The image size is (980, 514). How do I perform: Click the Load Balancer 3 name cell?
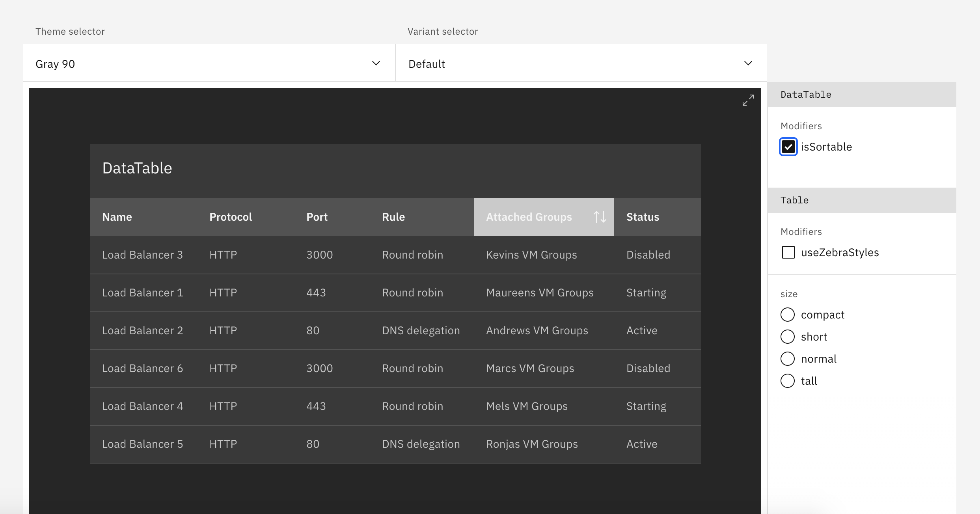click(x=143, y=255)
